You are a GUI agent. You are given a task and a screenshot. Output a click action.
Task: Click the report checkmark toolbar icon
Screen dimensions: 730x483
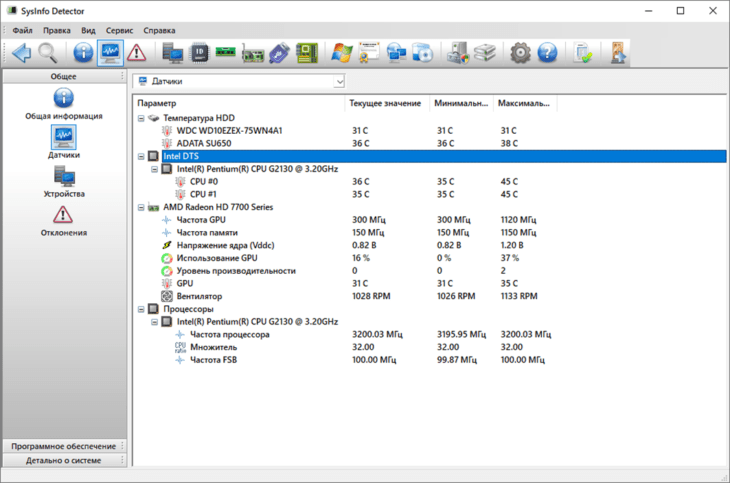click(x=583, y=53)
